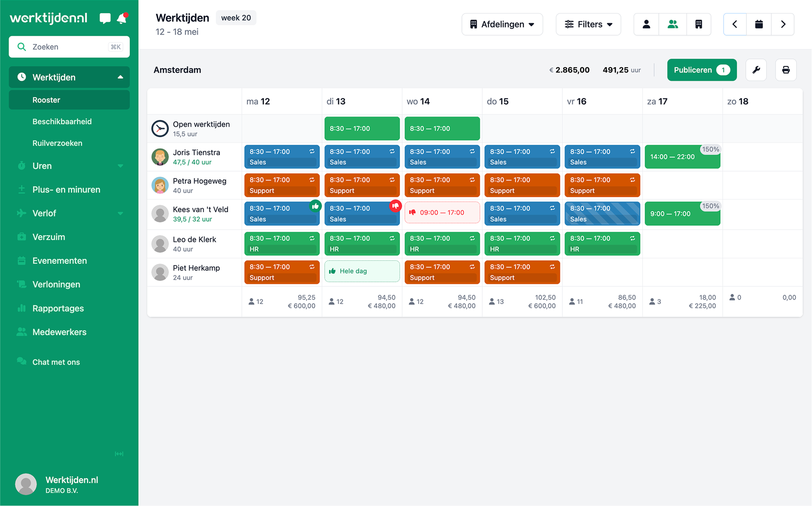
Task: Click red thumbs-down badge on Kees' Tuesday shift
Action: (x=395, y=206)
